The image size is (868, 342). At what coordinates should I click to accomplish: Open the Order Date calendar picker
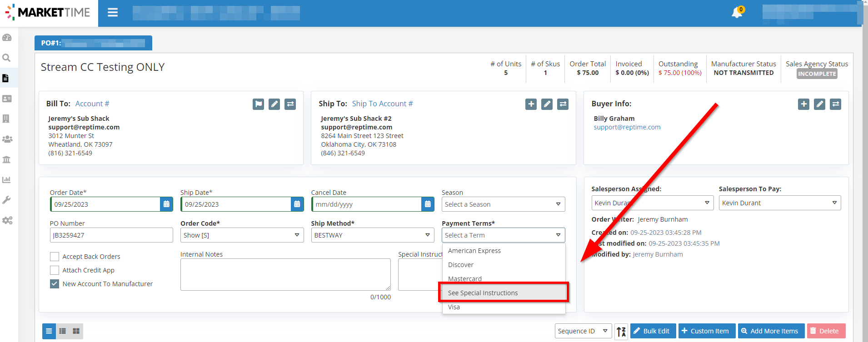coord(166,204)
